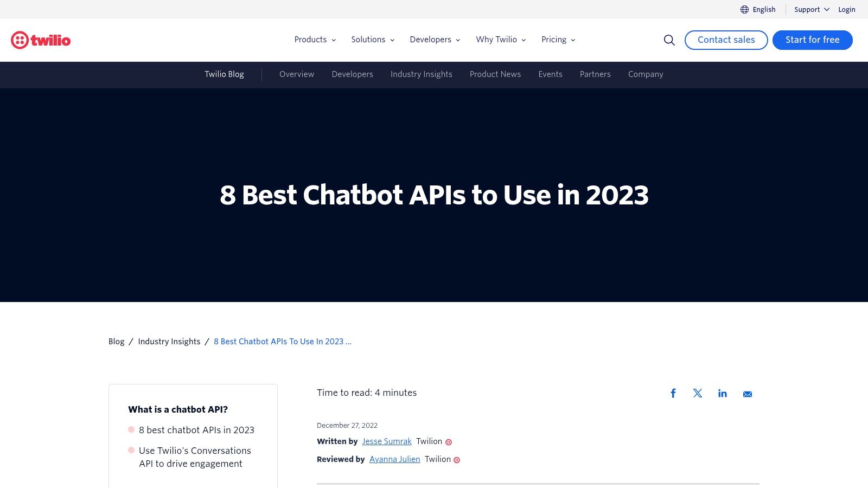Go to Blog breadcrumb link

116,342
